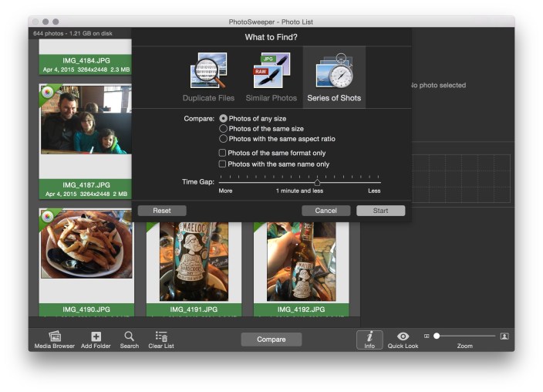The image size is (543, 392).
Task: Clear List using the toolbar icon
Action: (161, 336)
